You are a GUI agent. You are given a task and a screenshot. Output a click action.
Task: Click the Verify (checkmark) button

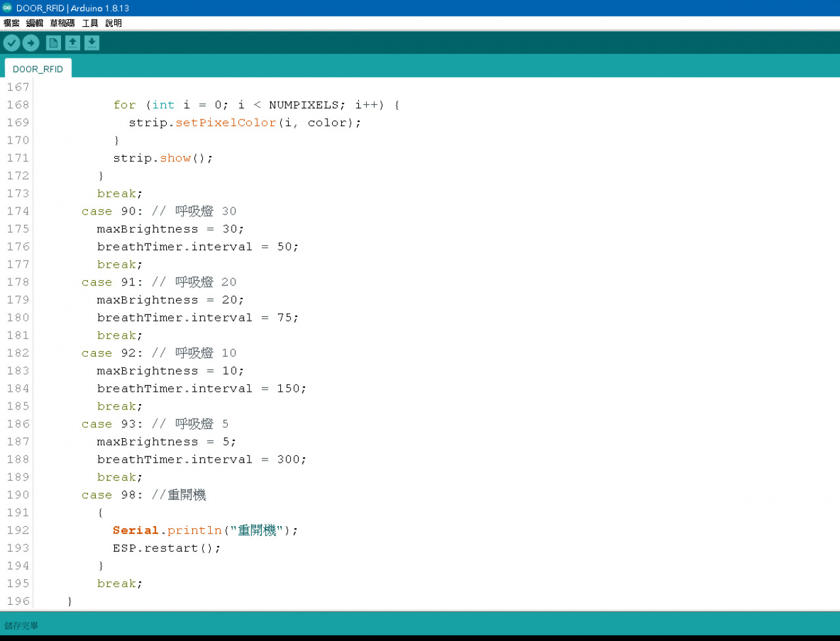click(12, 43)
